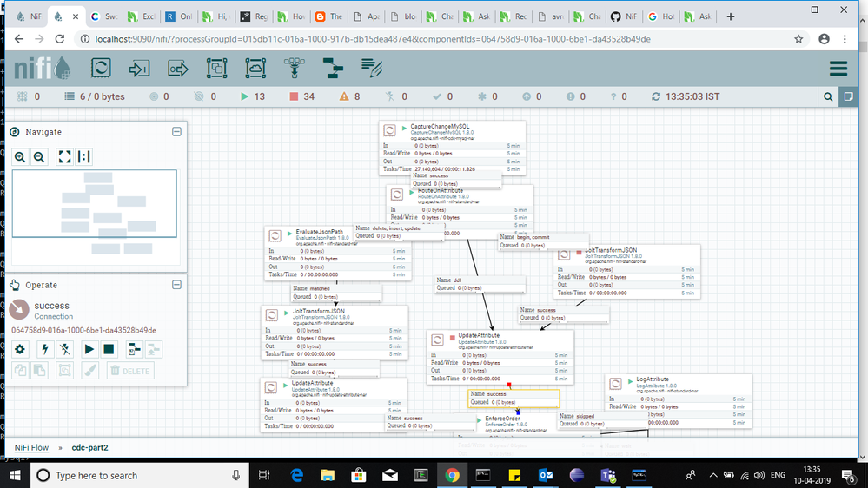Click the Output Port toolbar icon
Viewport: 868px width, 488px height.
tap(178, 69)
